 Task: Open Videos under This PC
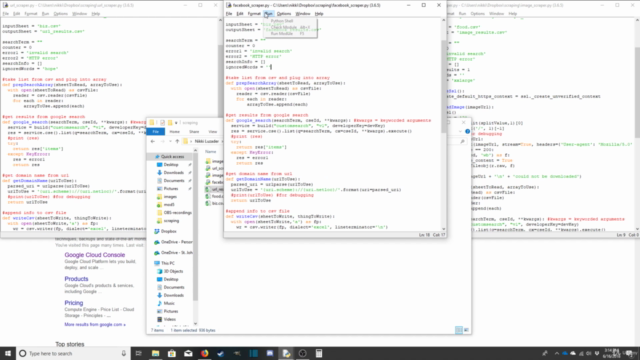[x=169, y=319]
